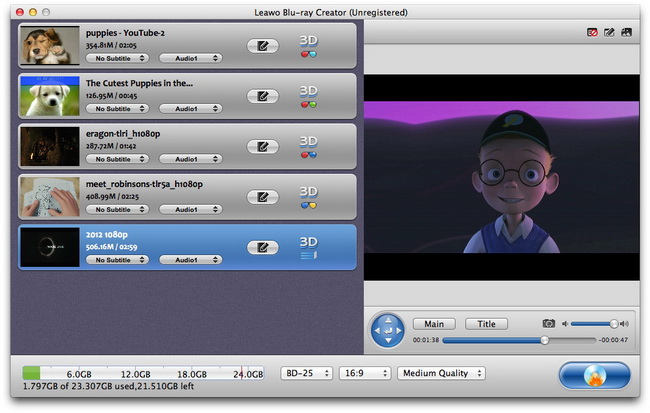650x413 pixels.
Task: Click remaining time -00:00:47
Action: (x=614, y=340)
